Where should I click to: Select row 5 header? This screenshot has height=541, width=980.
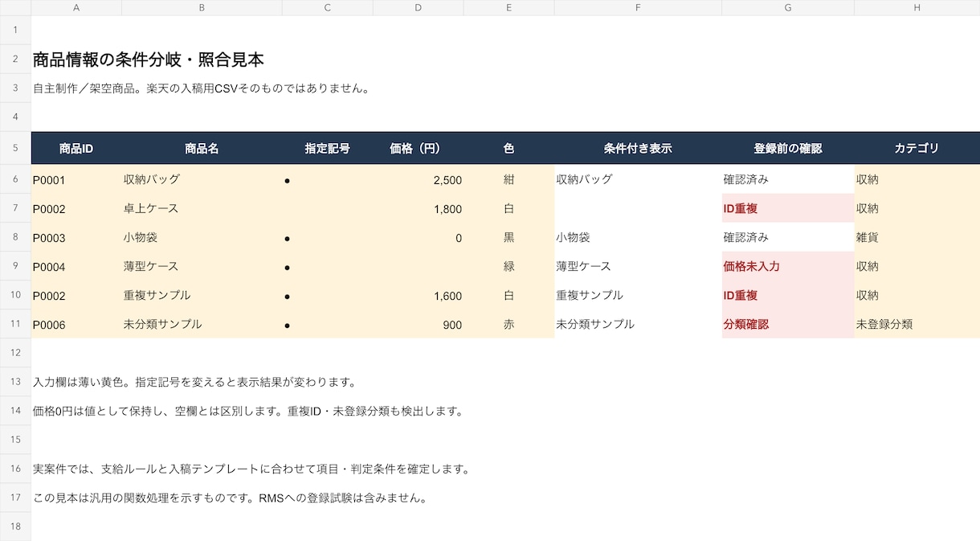tap(15, 148)
